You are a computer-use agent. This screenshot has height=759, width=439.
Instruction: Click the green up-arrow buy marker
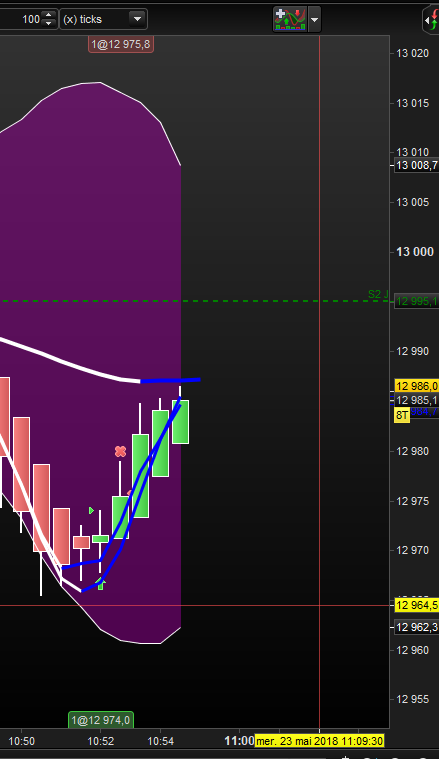(x=101, y=584)
